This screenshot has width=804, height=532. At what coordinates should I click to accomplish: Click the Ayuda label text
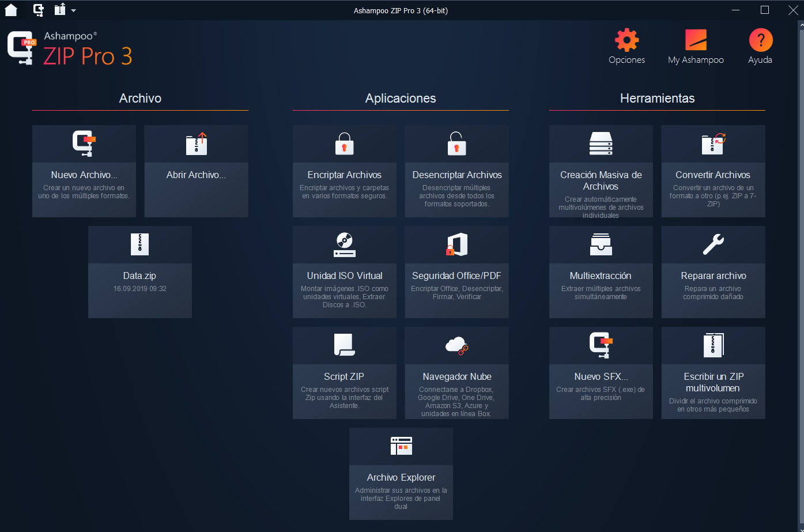click(x=760, y=60)
